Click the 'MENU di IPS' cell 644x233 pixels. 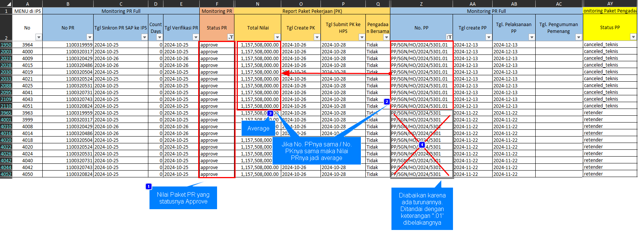point(27,11)
